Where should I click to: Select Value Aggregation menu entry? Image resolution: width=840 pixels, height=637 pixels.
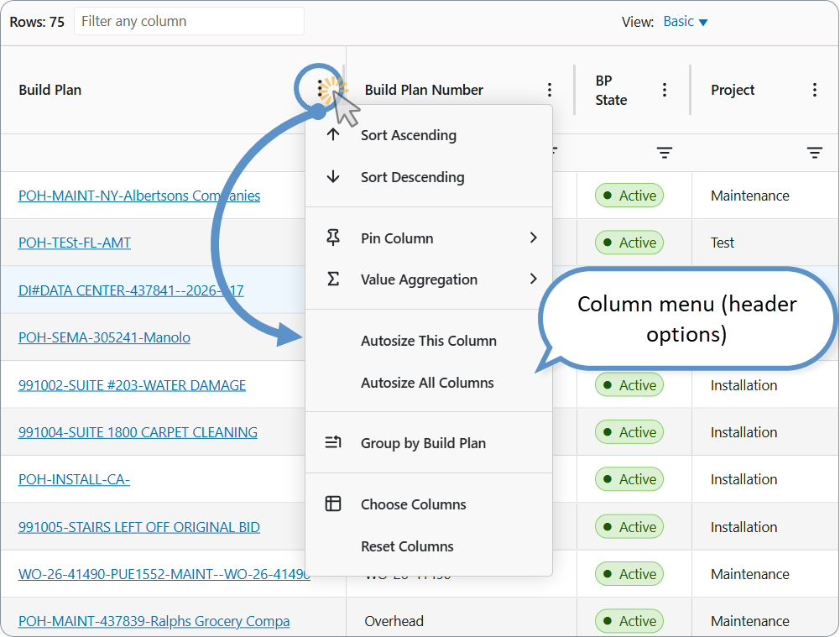point(429,279)
